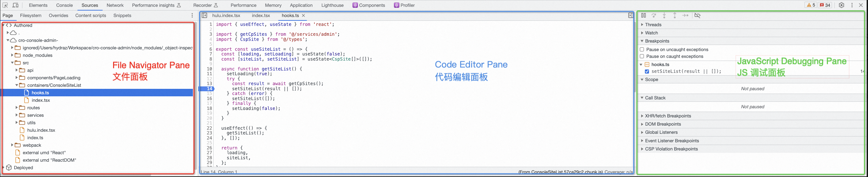Open DevTools settings gear
Image resolution: width=868 pixels, height=177 pixels.
pos(842,5)
